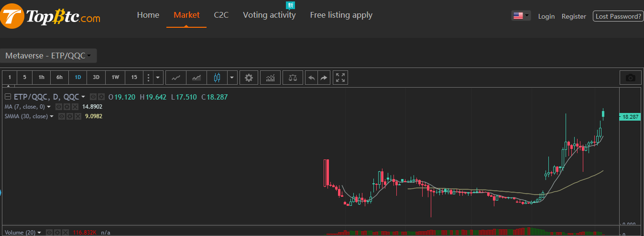This screenshot has height=236, width=644.
Task: Open chart properties gear icon in toolbar
Action: point(249,78)
